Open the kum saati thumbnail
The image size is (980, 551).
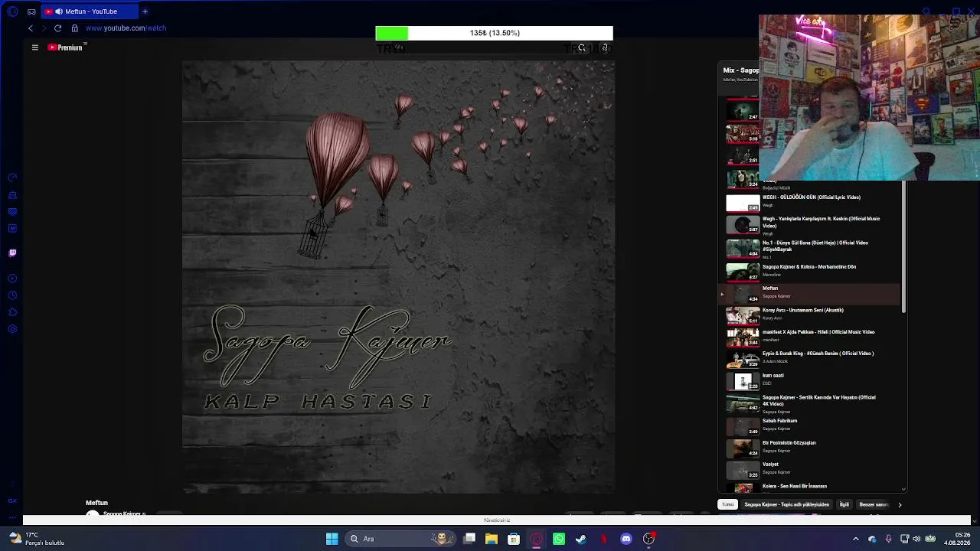click(743, 380)
